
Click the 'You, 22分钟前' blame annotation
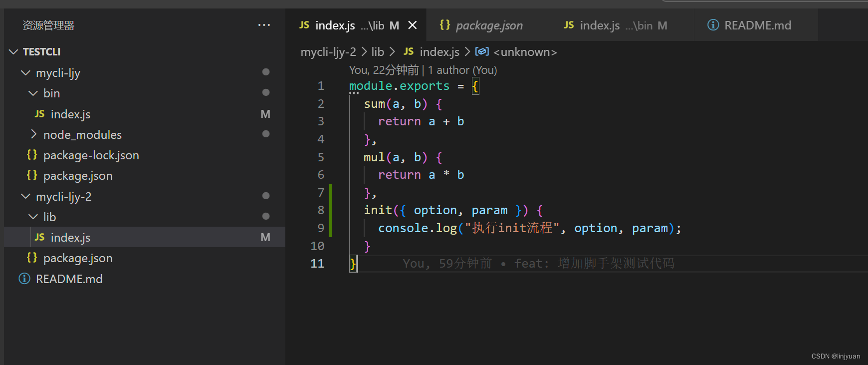[384, 70]
